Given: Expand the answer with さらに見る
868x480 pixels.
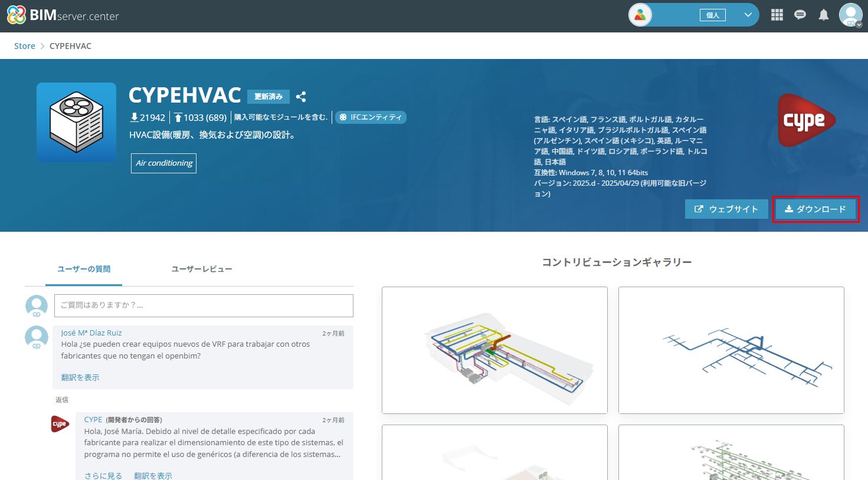Looking at the screenshot, I should (x=103, y=475).
